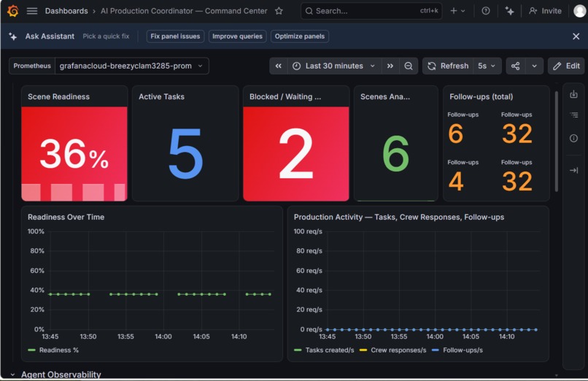The width and height of the screenshot is (588, 381).
Task: Click the dashboard vertical scrollbar
Action: coord(556,142)
